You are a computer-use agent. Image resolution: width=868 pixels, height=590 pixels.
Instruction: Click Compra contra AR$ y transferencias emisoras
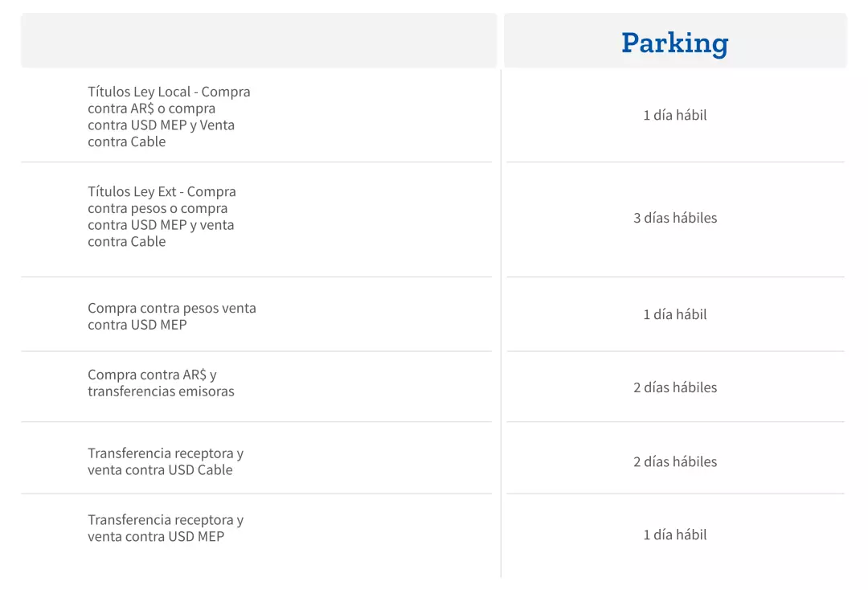pos(161,383)
